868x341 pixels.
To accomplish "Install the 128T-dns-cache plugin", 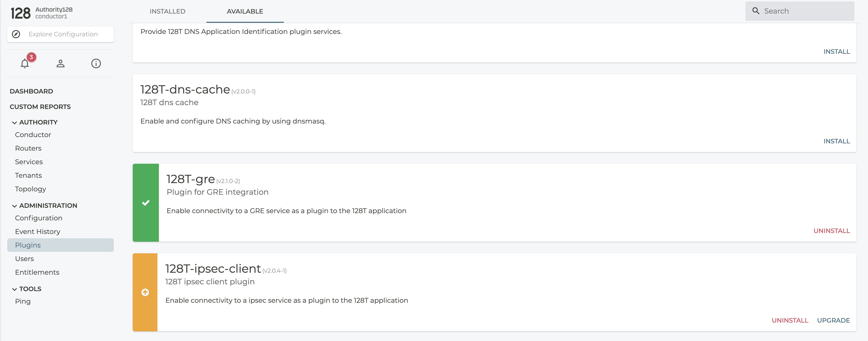I will tap(836, 141).
